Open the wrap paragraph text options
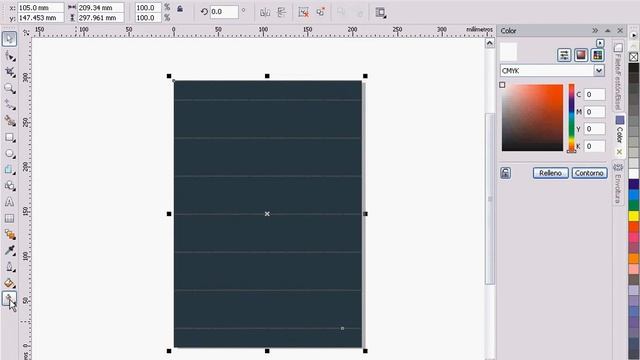 click(380, 12)
